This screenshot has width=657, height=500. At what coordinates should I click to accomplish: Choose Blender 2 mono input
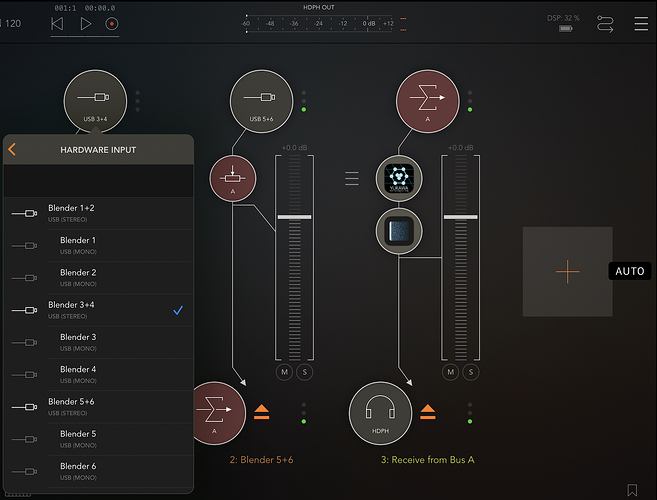[99, 278]
